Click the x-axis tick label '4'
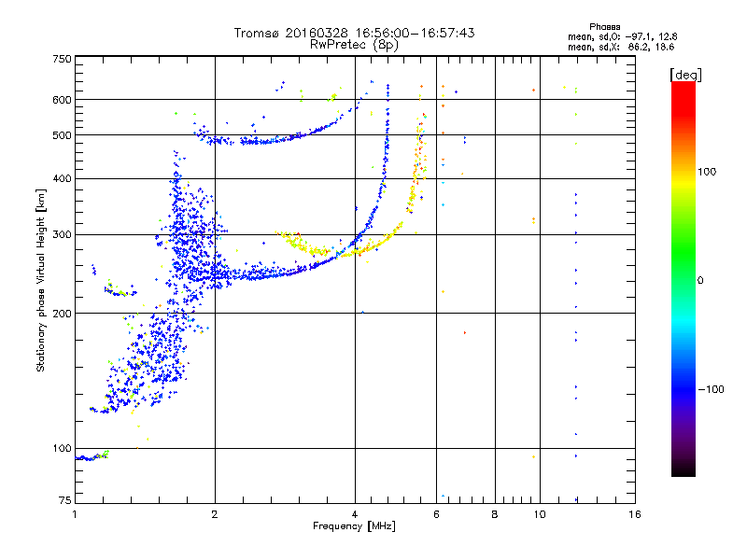The width and height of the screenshot is (747, 560). 355,514
